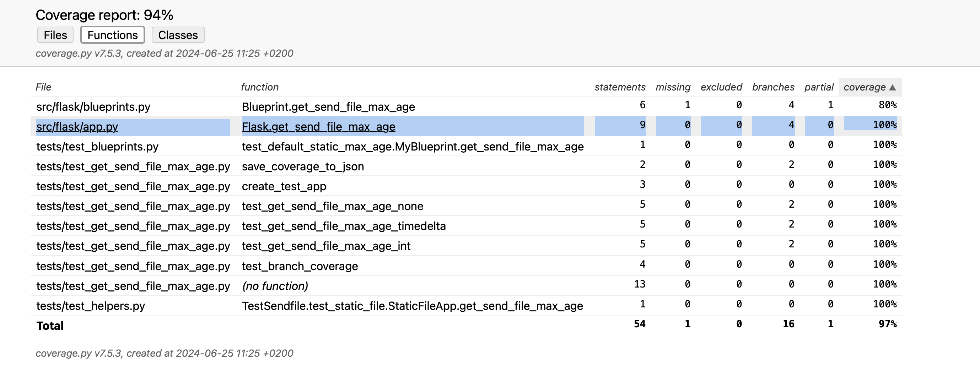Click src/flask/blueprints.py file entry
The width and height of the screenshot is (980, 372).
tap(93, 107)
